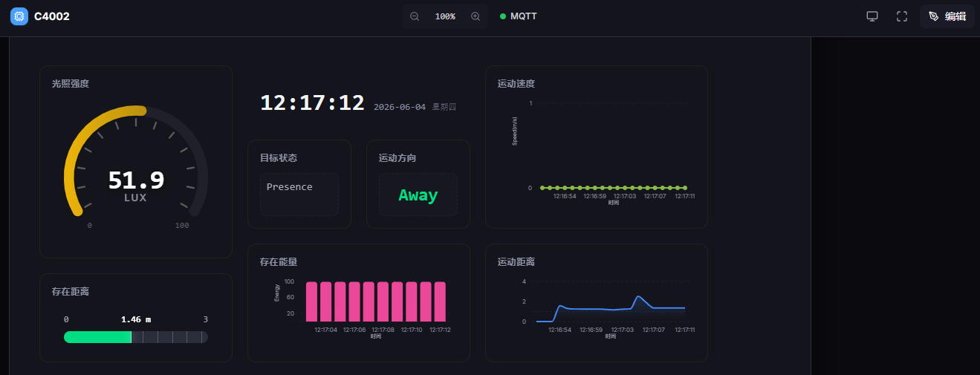
Task: Click the 编辑 edit button
Action: (x=947, y=16)
